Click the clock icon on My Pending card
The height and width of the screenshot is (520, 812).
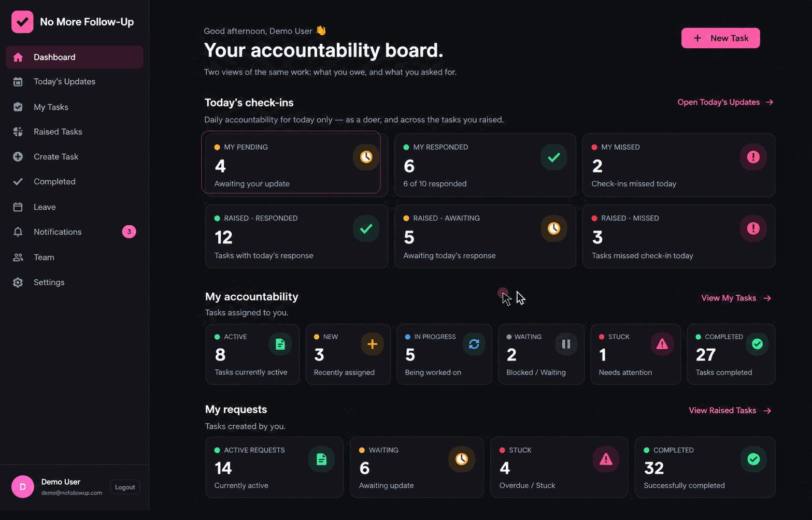(366, 157)
